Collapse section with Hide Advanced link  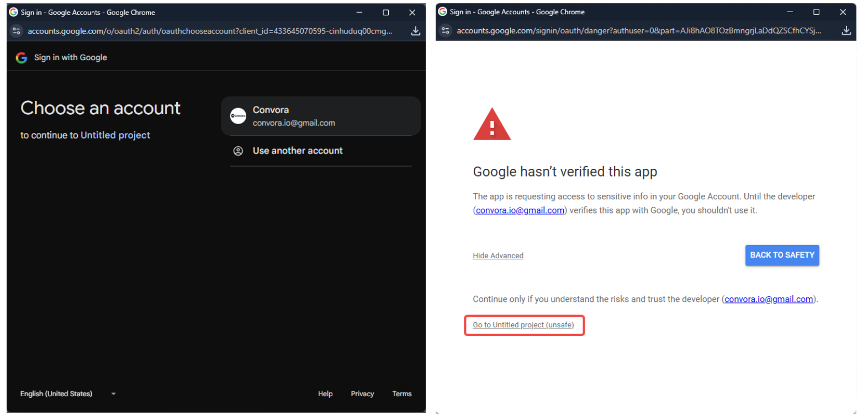point(497,256)
